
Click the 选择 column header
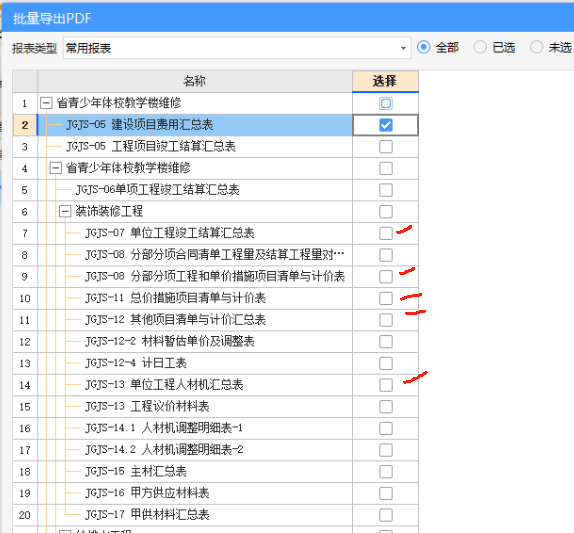385,81
